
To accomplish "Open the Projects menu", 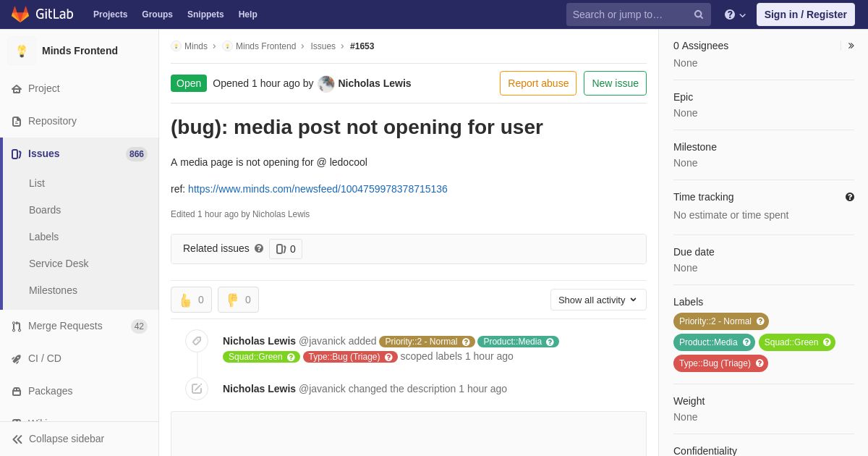I will pos(110,14).
